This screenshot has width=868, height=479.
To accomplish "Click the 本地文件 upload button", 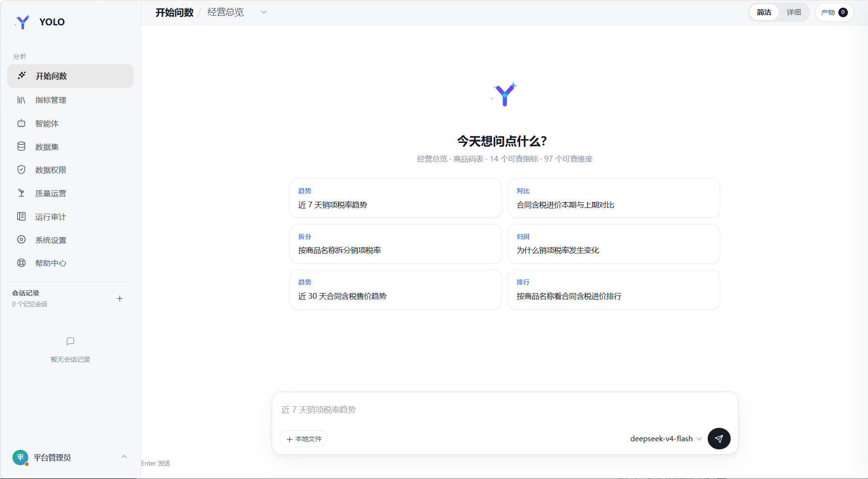I will [x=303, y=439].
